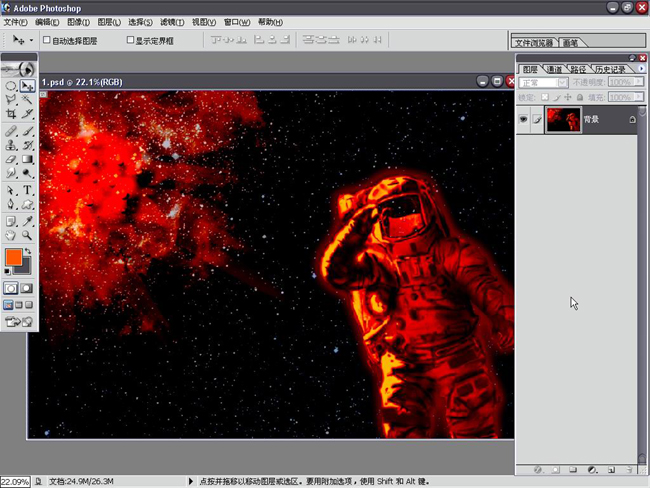This screenshot has height=488, width=650.
Task: Toggle lock transparent pixels in Layers panel
Action: pyautogui.click(x=545, y=97)
